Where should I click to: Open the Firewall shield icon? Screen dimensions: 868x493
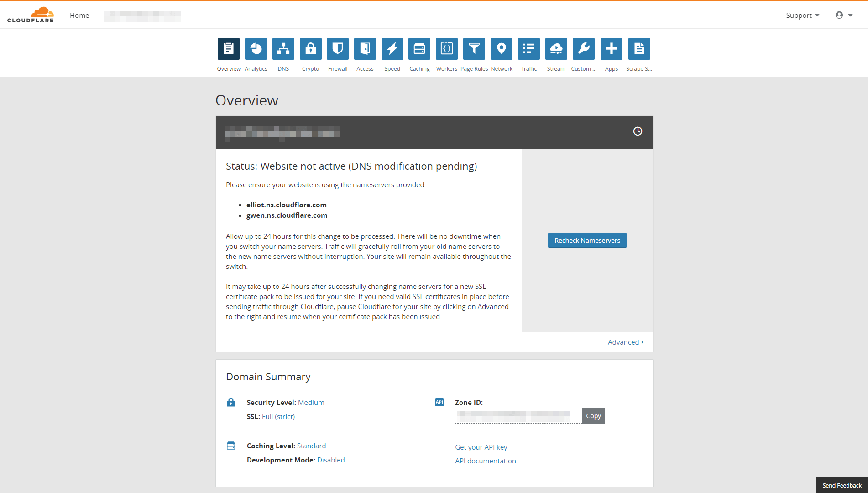point(338,49)
